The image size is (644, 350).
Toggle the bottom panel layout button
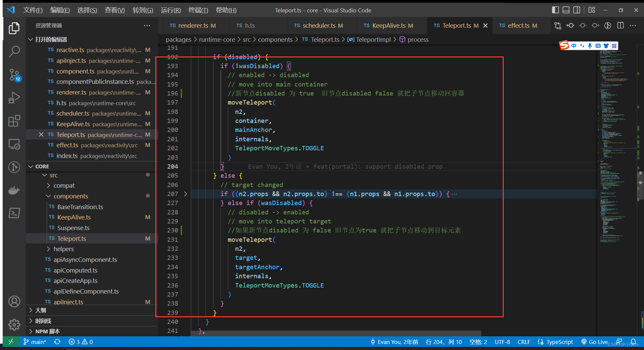point(566,10)
